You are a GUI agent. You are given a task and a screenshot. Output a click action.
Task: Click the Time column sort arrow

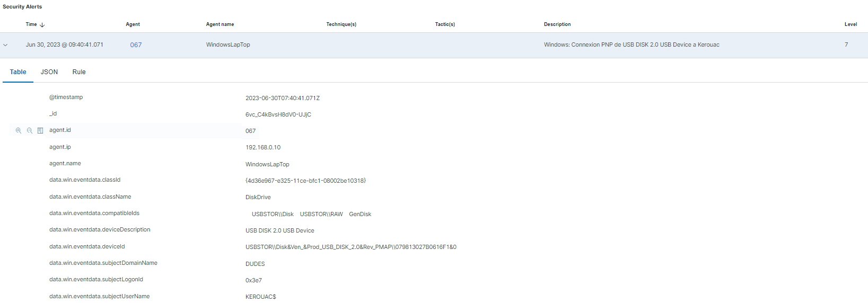42,25
